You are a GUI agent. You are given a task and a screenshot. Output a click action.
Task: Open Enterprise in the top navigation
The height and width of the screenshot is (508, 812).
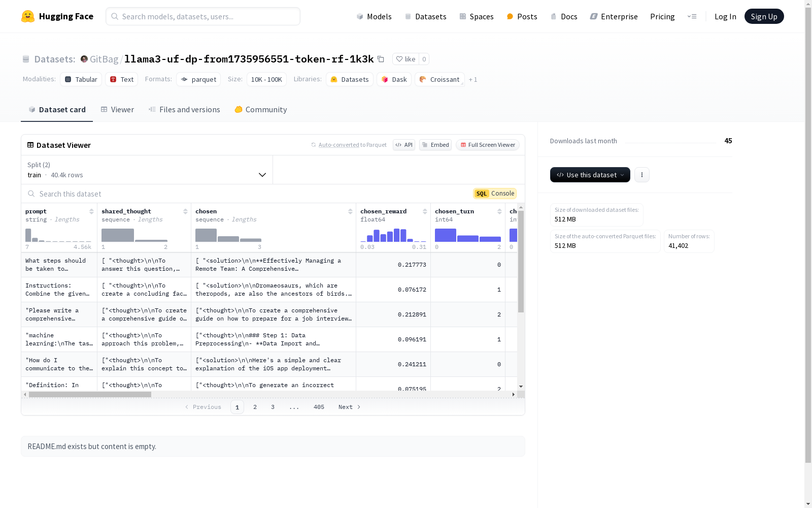[614, 16]
